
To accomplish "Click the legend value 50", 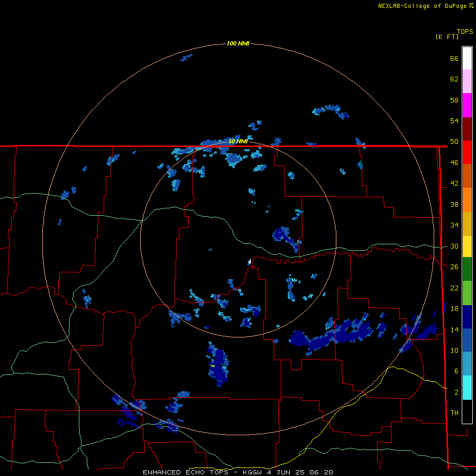I will (x=454, y=141).
